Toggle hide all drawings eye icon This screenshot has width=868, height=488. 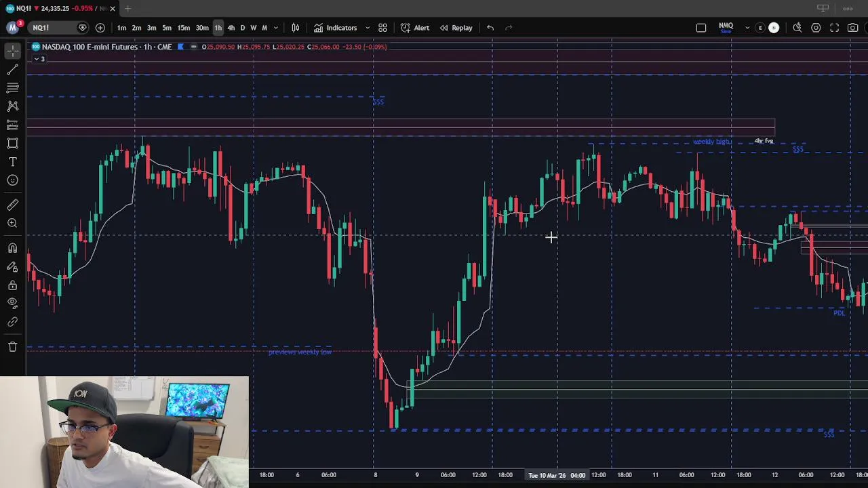tap(12, 303)
